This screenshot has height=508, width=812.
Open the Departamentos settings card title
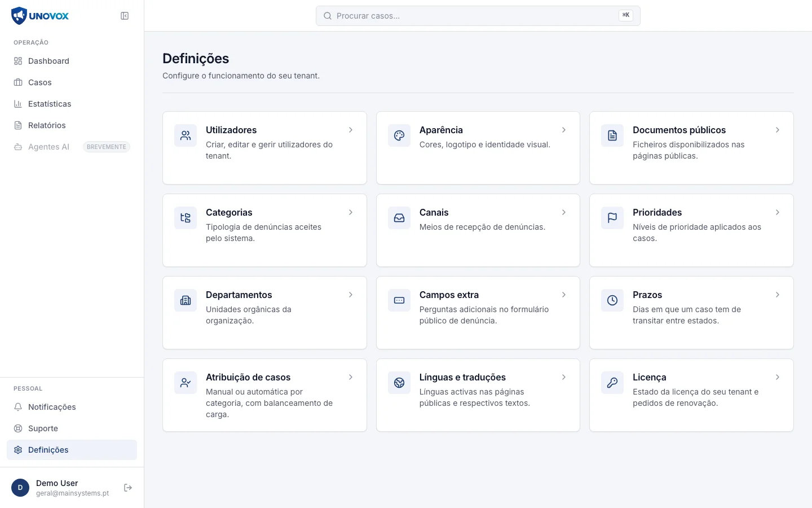pyautogui.click(x=239, y=295)
